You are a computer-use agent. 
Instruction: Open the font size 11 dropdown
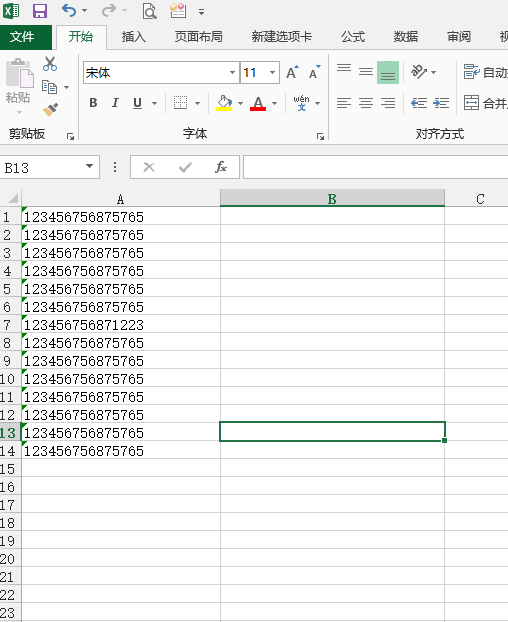(272, 72)
